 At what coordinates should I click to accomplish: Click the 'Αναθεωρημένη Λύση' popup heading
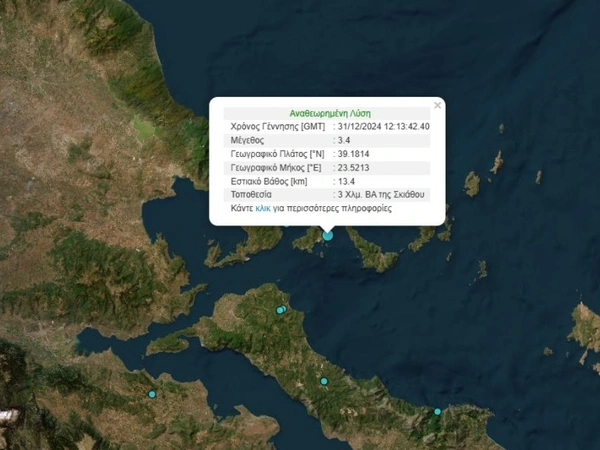pos(329,113)
